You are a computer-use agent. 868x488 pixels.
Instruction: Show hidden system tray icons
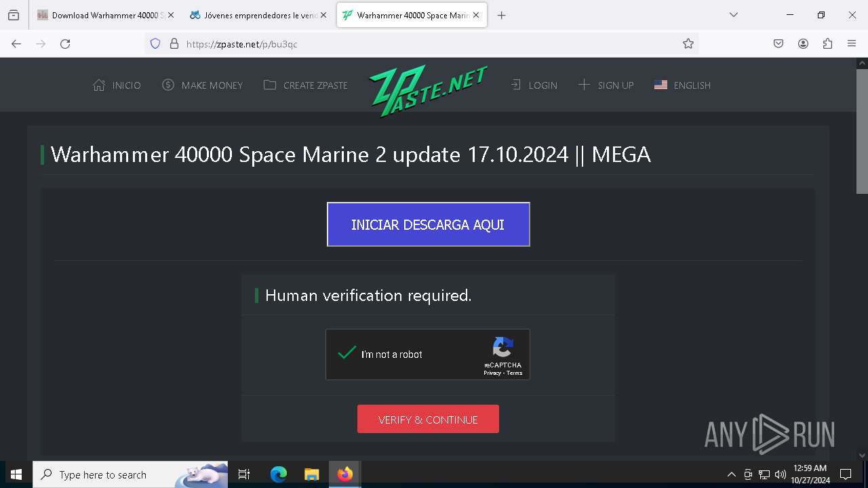pos(731,474)
